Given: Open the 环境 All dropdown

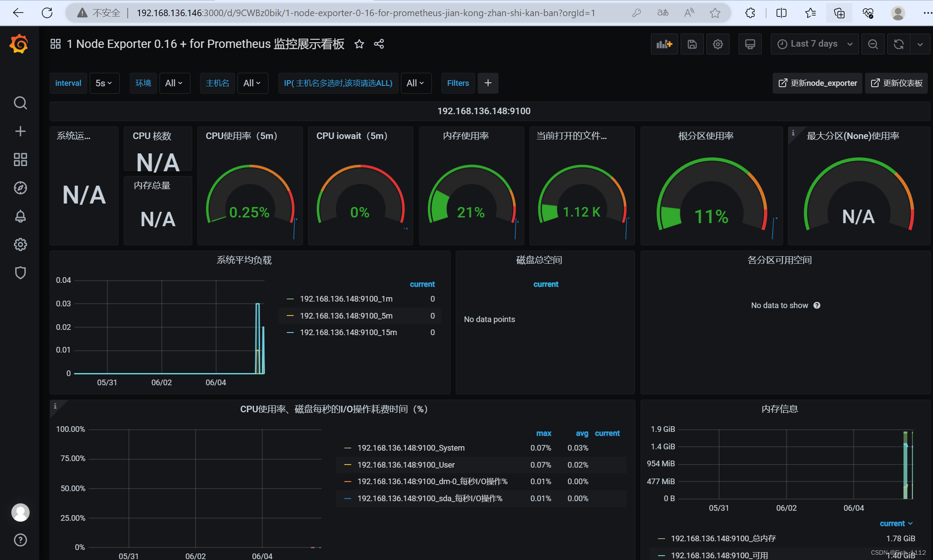Looking at the screenshot, I should (x=174, y=83).
